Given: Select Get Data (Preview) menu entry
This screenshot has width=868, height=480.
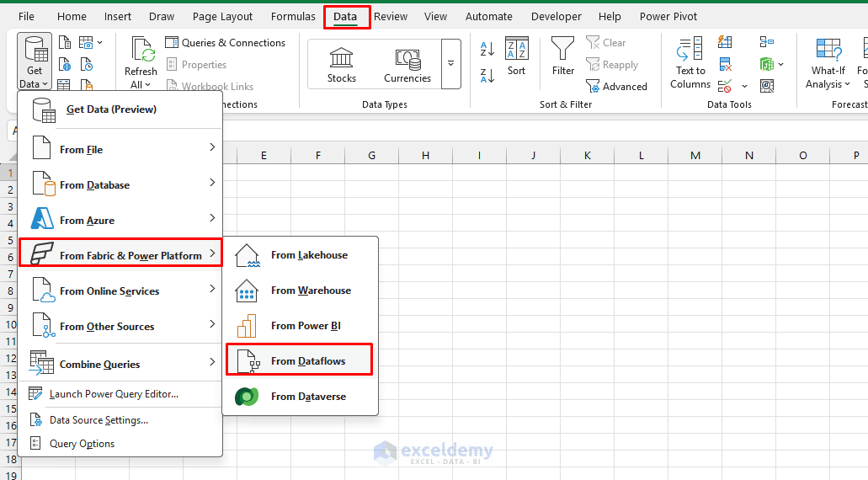Looking at the screenshot, I should tap(120, 109).
